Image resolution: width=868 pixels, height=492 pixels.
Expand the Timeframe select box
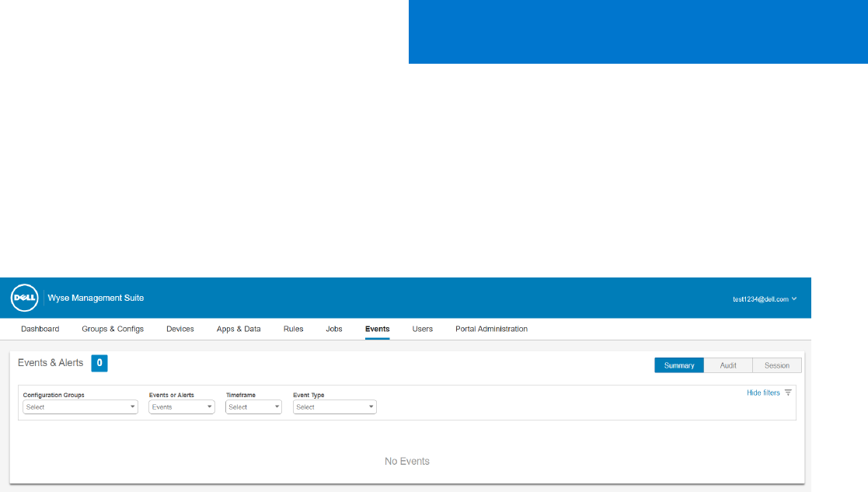(x=253, y=407)
